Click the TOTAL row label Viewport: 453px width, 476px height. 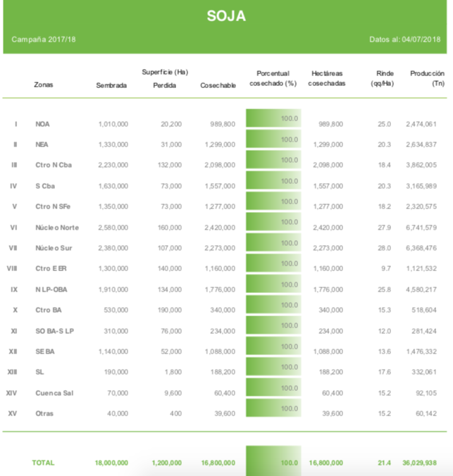43,463
